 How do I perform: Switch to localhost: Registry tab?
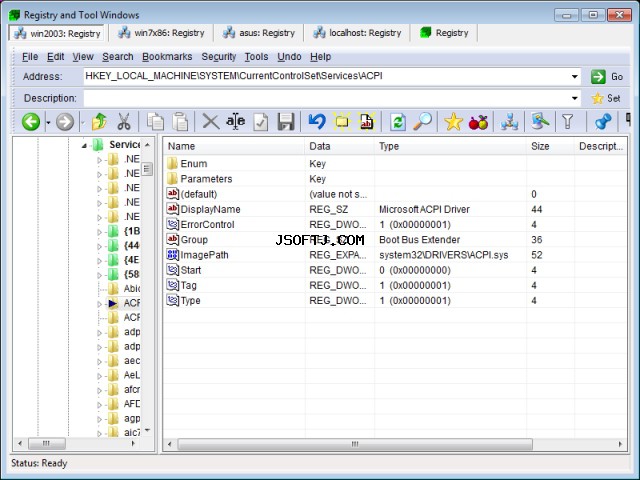pyautogui.click(x=357, y=33)
